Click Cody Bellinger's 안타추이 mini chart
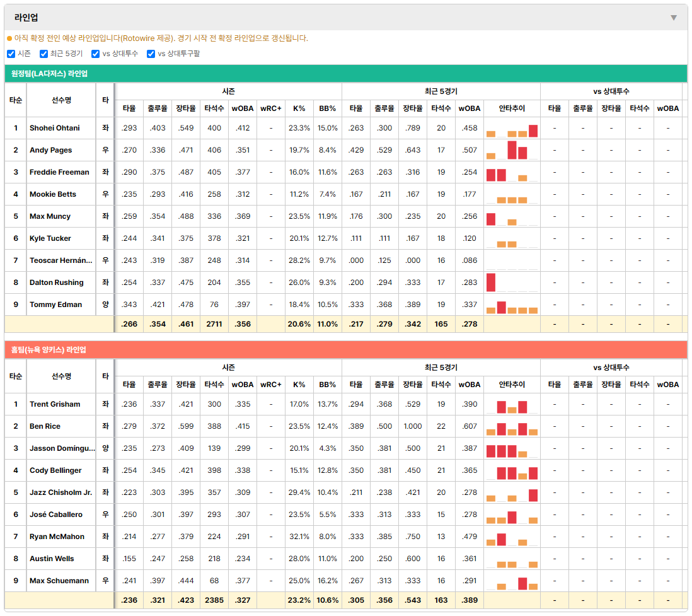The width and height of the screenshot is (692, 616). click(512, 473)
